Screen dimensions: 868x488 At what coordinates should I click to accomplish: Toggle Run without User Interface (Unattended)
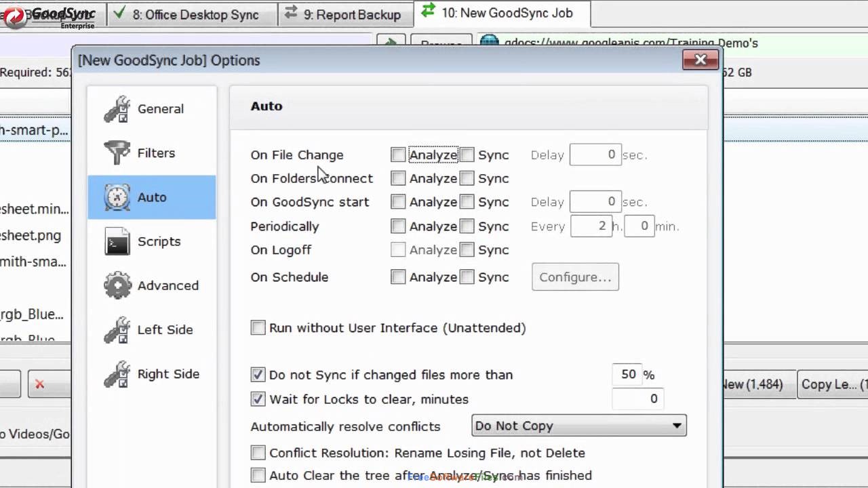(x=258, y=328)
